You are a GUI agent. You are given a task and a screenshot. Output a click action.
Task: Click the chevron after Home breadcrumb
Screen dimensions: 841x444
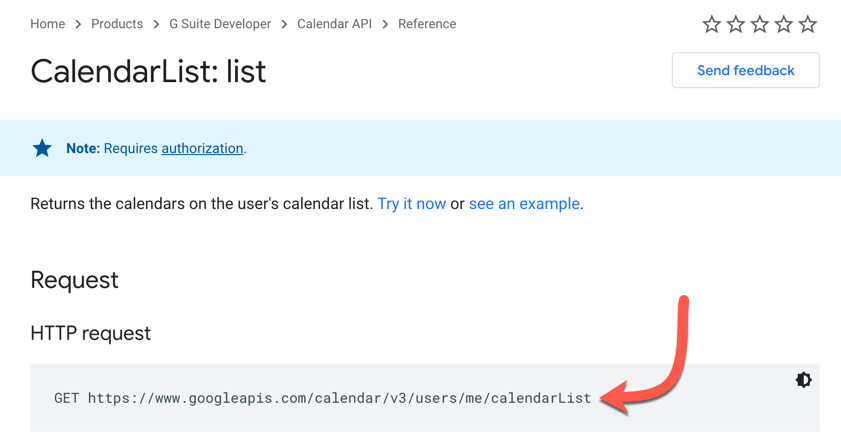(78, 25)
